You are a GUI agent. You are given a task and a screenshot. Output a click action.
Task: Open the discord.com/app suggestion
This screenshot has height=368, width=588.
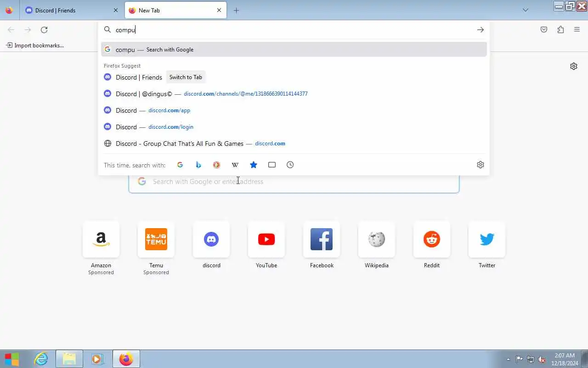pos(294,110)
